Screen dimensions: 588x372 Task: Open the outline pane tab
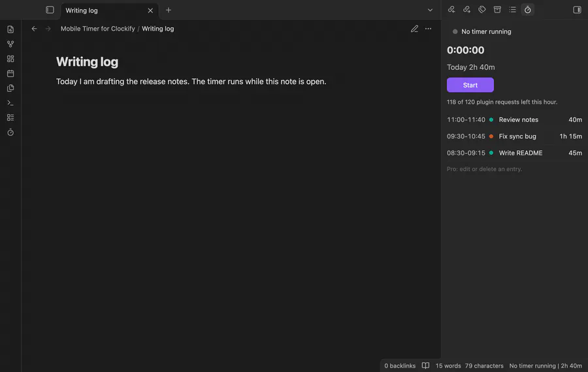512,10
